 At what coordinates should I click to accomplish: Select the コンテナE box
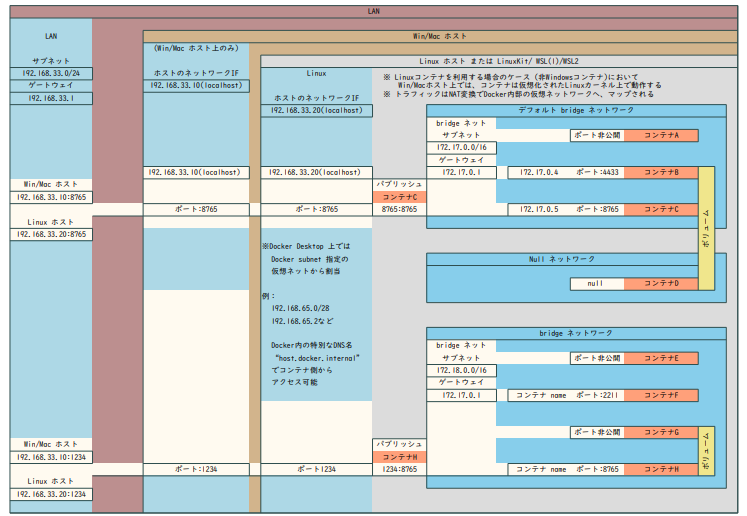click(x=661, y=358)
